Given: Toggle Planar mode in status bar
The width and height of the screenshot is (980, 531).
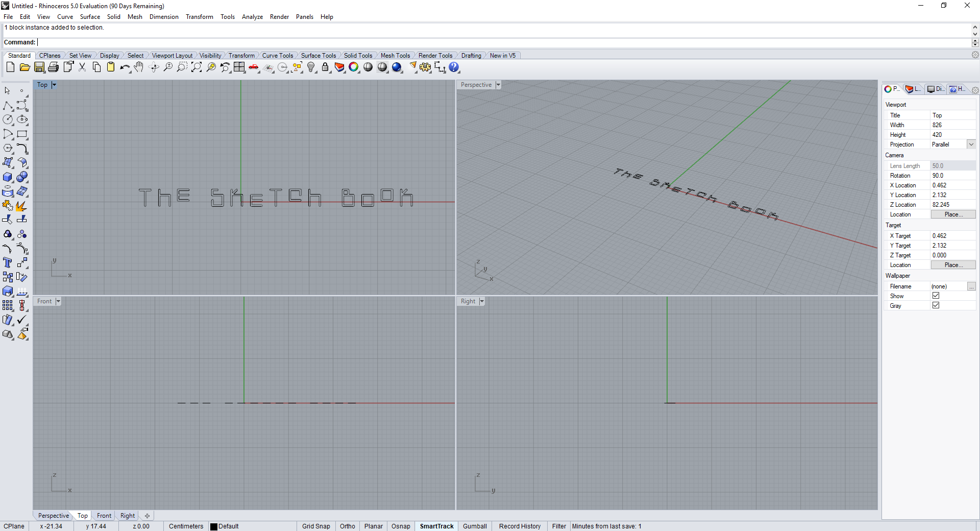Looking at the screenshot, I should tap(374, 526).
